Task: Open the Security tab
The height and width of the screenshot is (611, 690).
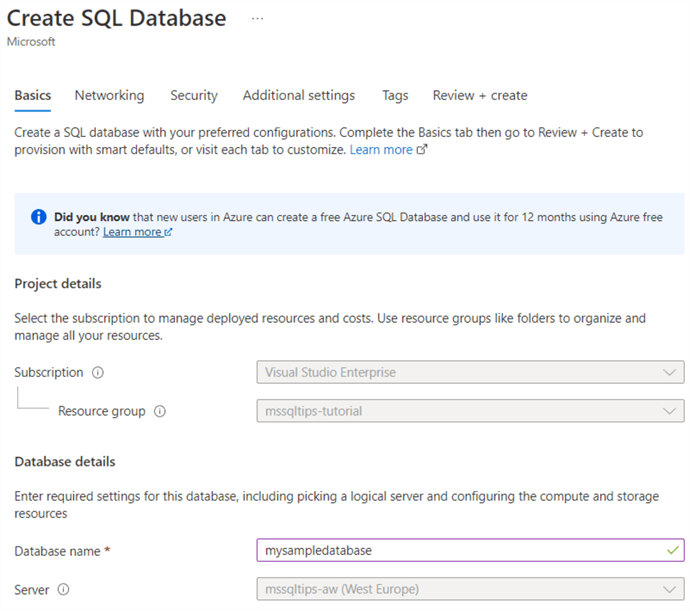Action: click(x=193, y=96)
